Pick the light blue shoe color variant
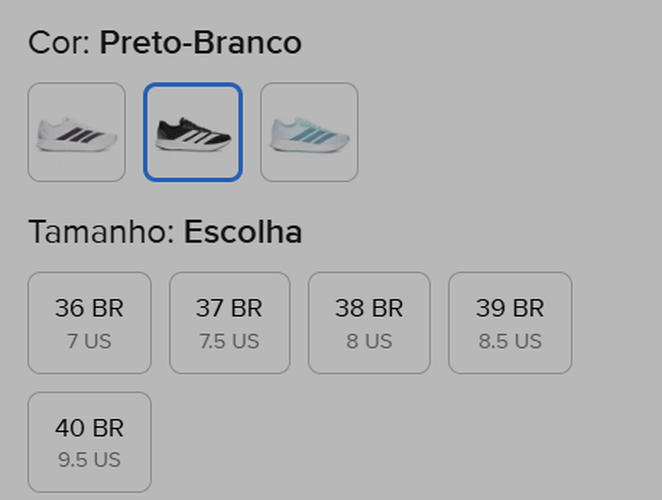 pos(309,132)
